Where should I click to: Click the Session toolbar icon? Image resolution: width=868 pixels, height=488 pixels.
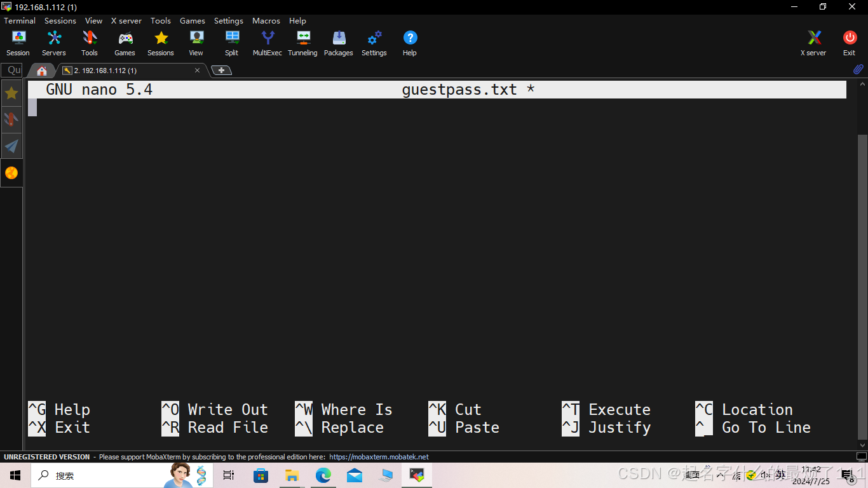pos(18,43)
